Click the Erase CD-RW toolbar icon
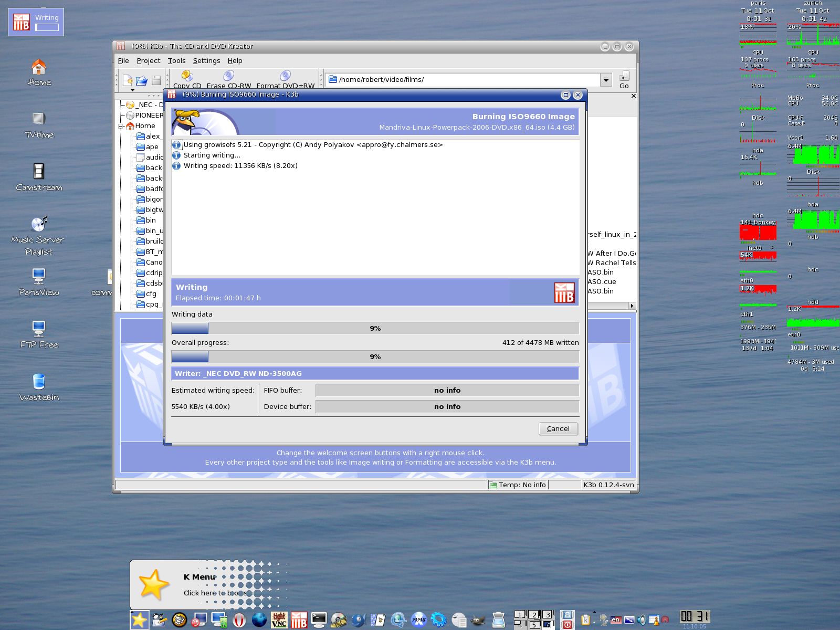This screenshot has height=630, width=840. [229, 79]
